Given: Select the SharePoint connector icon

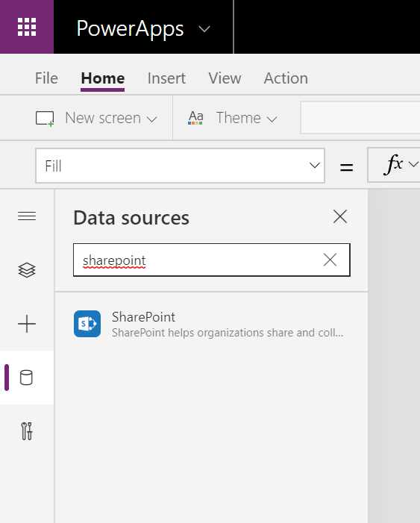Looking at the screenshot, I should 87,324.
